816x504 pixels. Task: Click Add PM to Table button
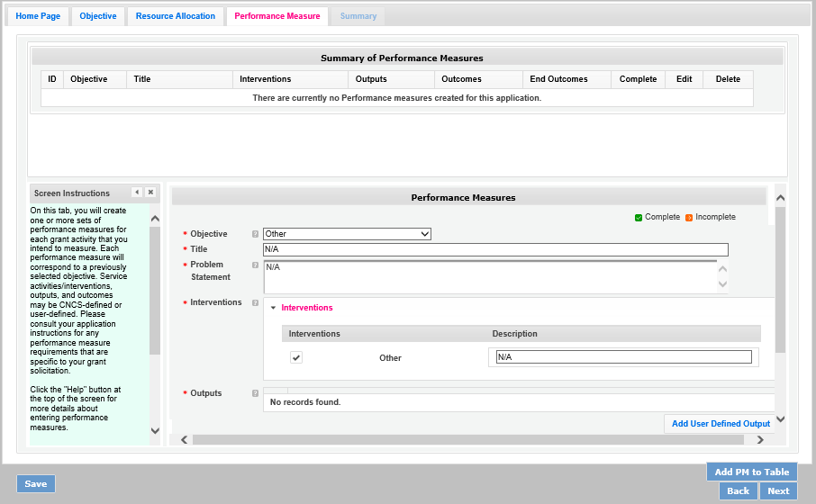pos(752,472)
